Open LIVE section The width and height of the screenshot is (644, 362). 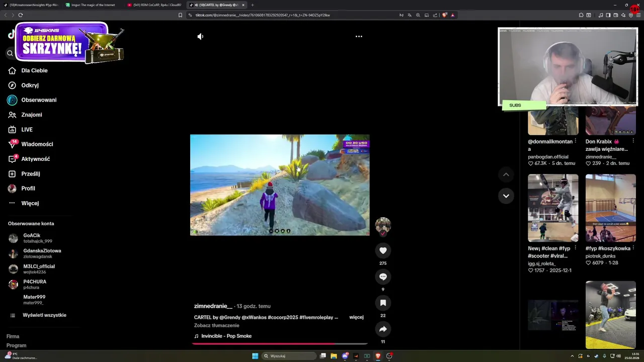click(x=27, y=130)
